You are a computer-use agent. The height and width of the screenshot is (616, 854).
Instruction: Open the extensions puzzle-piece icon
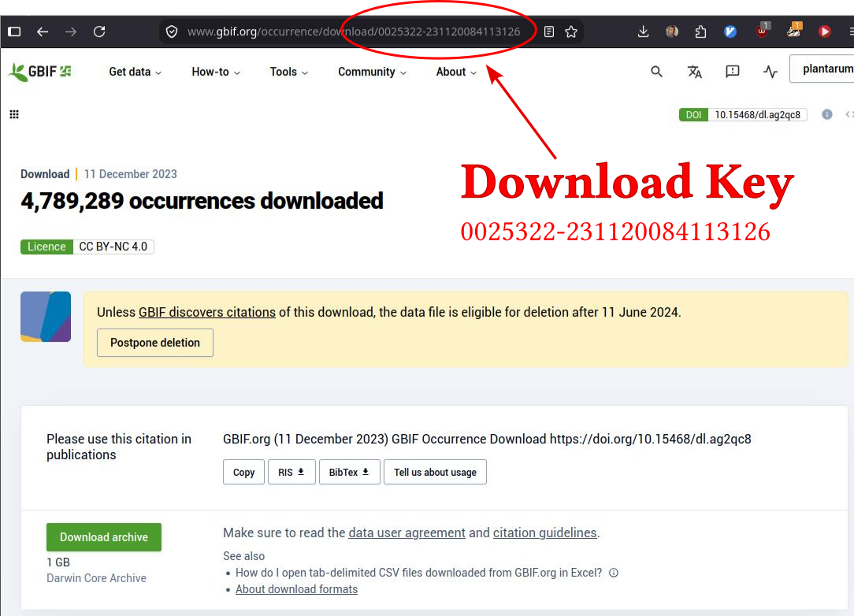[701, 32]
